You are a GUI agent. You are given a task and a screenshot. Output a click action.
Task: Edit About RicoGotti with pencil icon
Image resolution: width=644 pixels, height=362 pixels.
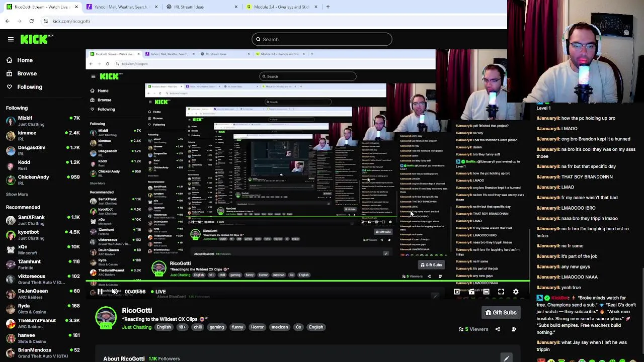(x=506, y=358)
